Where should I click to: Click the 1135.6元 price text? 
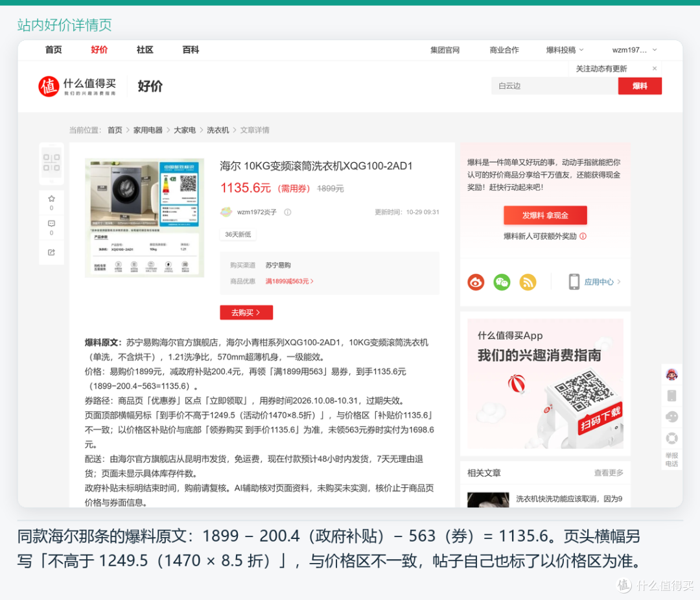246,187
